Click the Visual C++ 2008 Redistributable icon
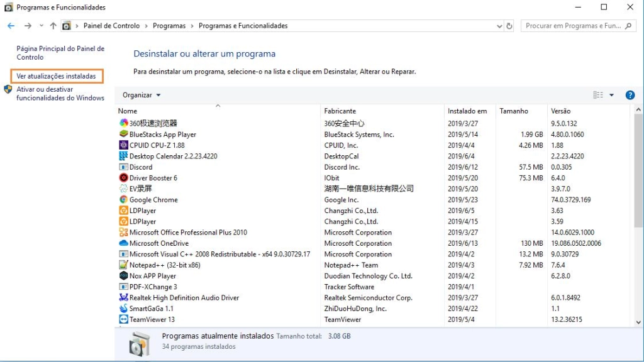644x362 pixels. coord(123,254)
